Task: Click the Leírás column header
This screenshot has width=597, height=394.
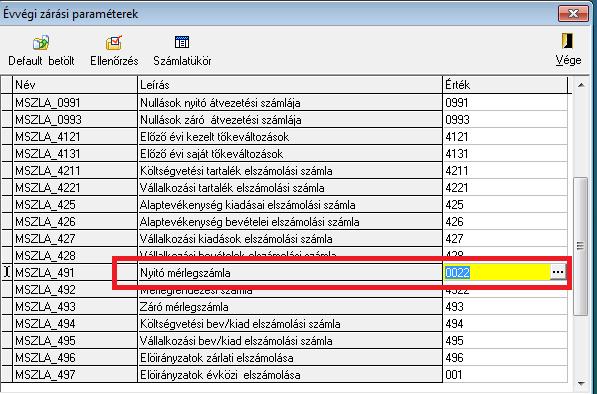Action: coord(290,85)
